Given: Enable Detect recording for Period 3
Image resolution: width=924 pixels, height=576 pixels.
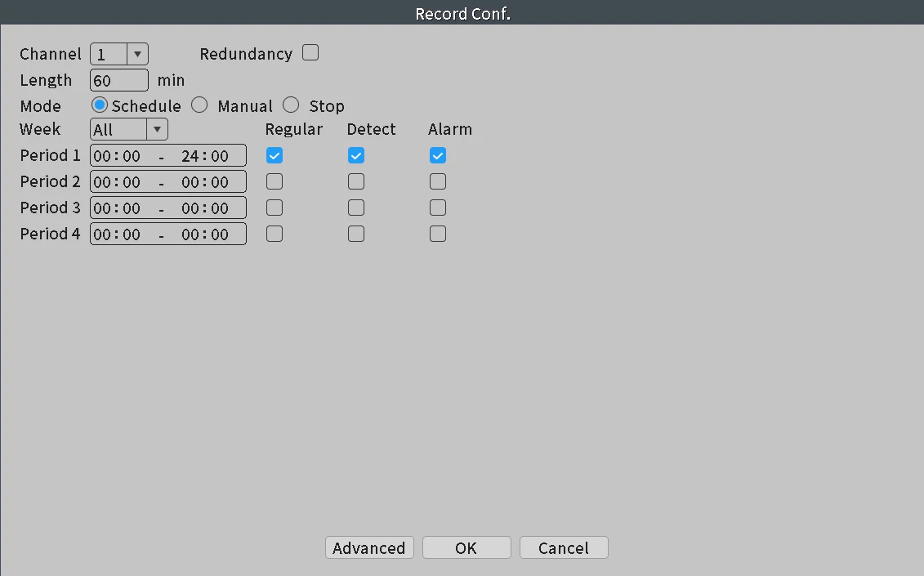Looking at the screenshot, I should (x=356, y=208).
